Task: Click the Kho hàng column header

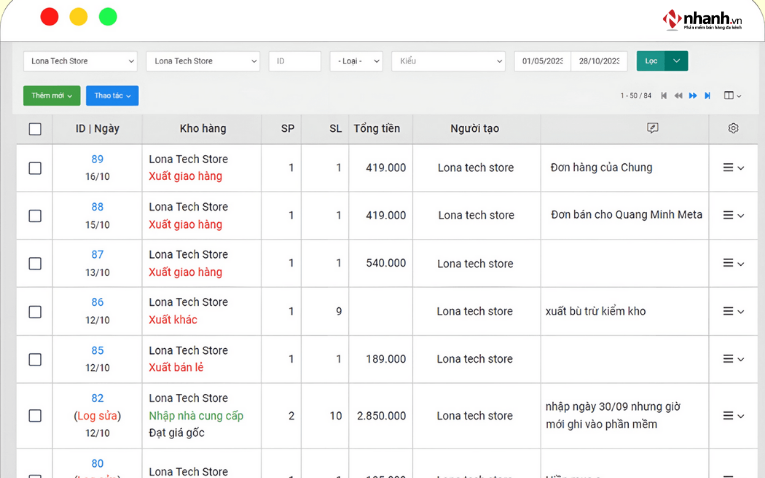Action: coord(203,129)
